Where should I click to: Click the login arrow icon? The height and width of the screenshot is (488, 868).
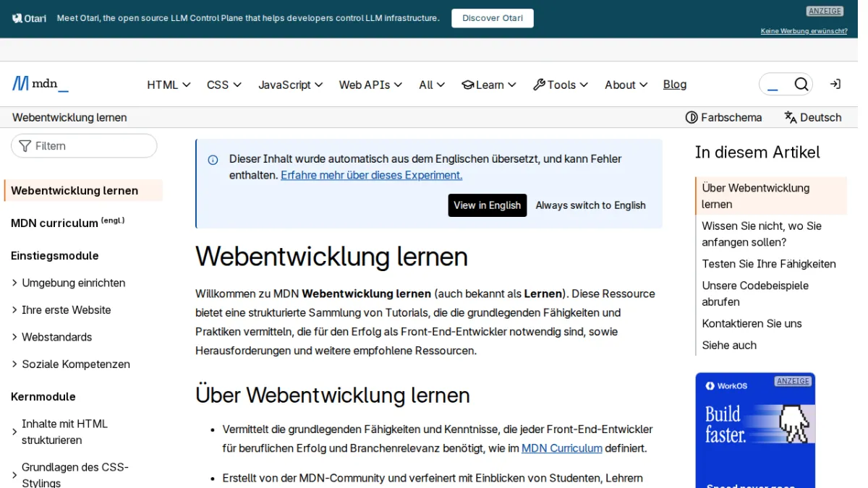(x=835, y=85)
